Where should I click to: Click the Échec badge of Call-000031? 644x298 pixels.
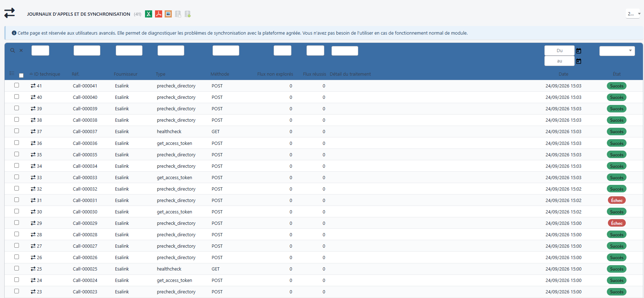616,200
